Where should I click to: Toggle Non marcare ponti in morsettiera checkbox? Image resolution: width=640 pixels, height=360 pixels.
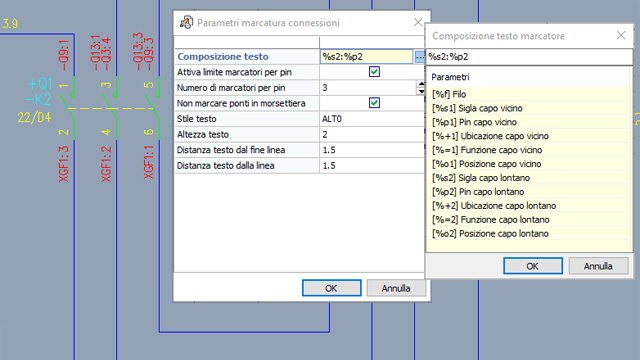pos(374,103)
